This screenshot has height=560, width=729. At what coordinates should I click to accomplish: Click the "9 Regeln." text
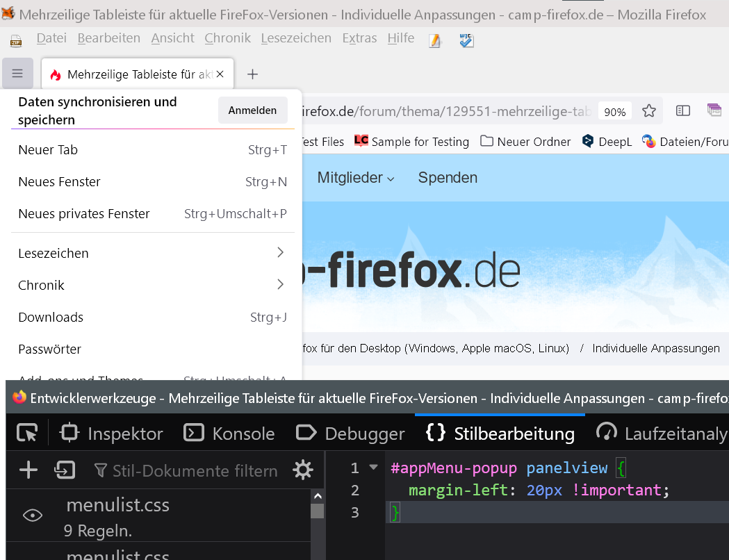[x=97, y=530]
